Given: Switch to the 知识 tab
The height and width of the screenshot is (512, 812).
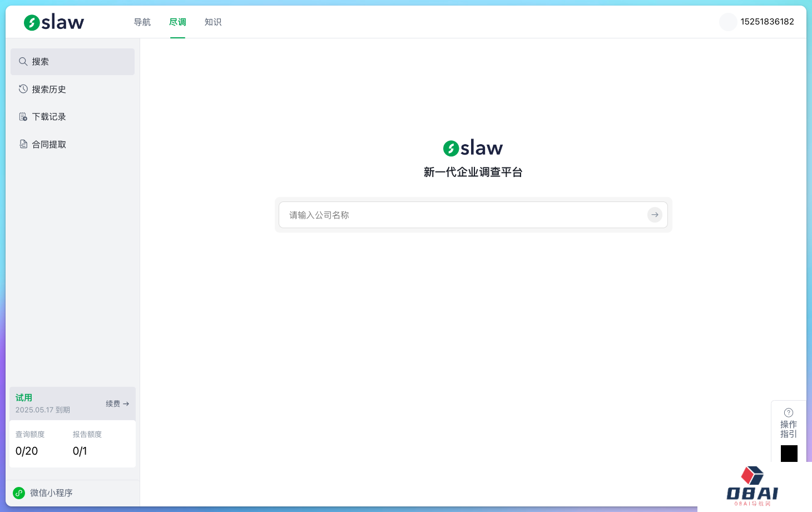Looking at the screenshot, I should pyautogui.click(x=213, y=22).
